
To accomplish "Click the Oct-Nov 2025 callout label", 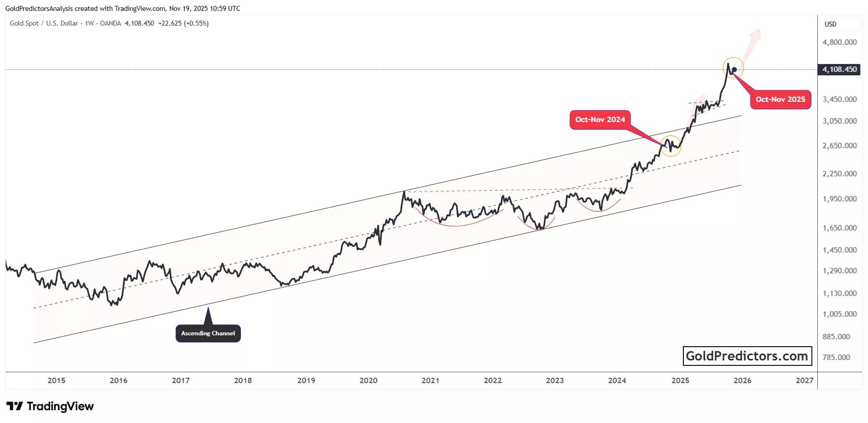I will click(780, 99).
